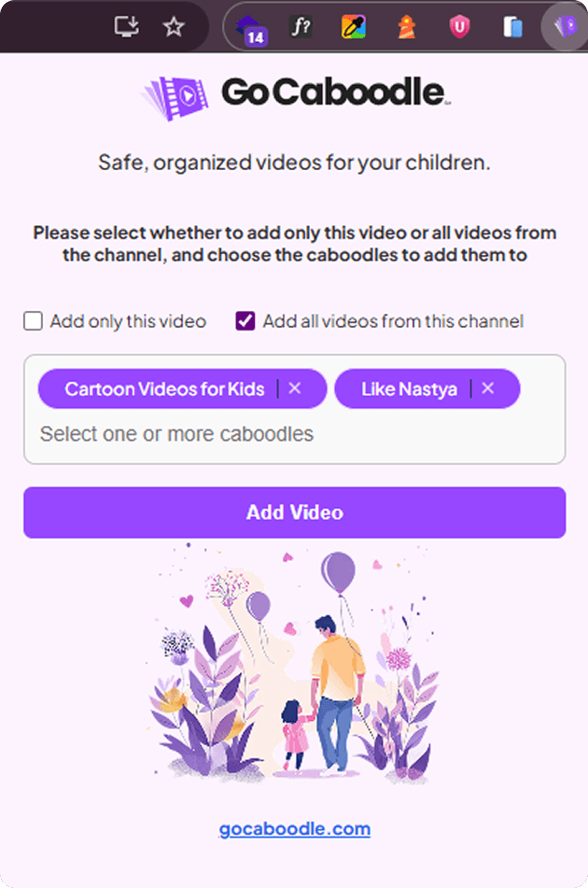Click the blue clipboard extension icon
588x888 pixels.
click(512, 26)
